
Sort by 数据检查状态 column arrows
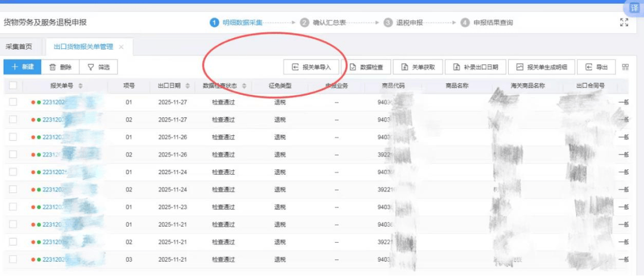[244, 86]
